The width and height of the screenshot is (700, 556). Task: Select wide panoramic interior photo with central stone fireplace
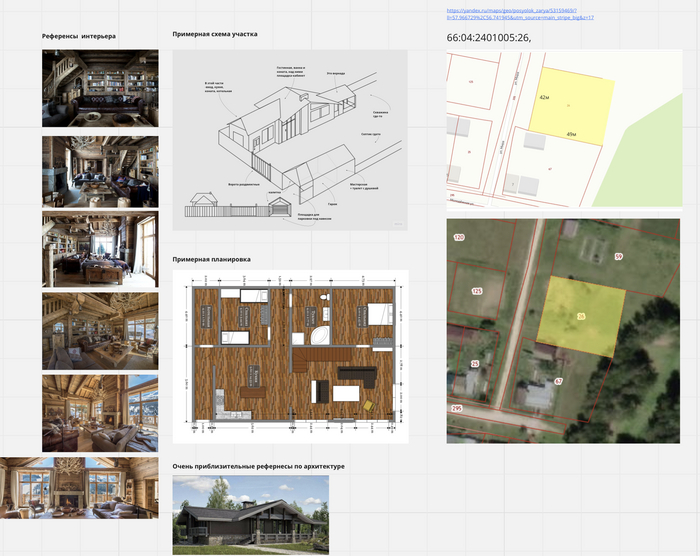79,488
